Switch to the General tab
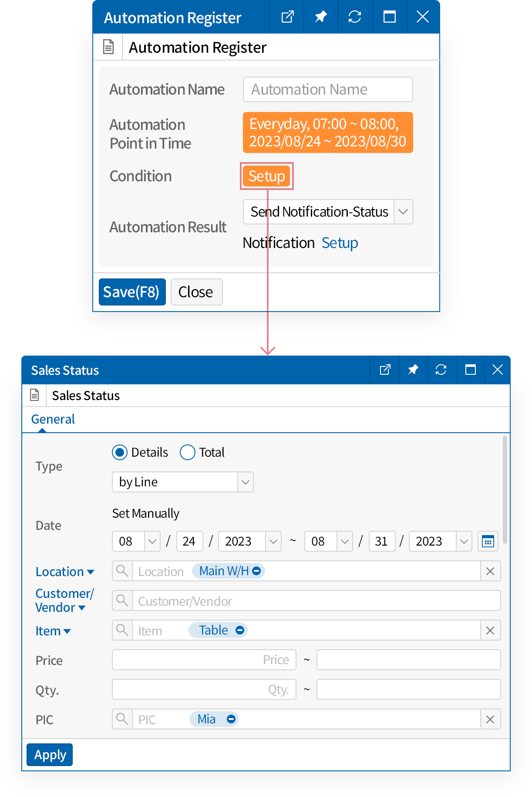Screen dimensions: 532x797 (53, 419)
